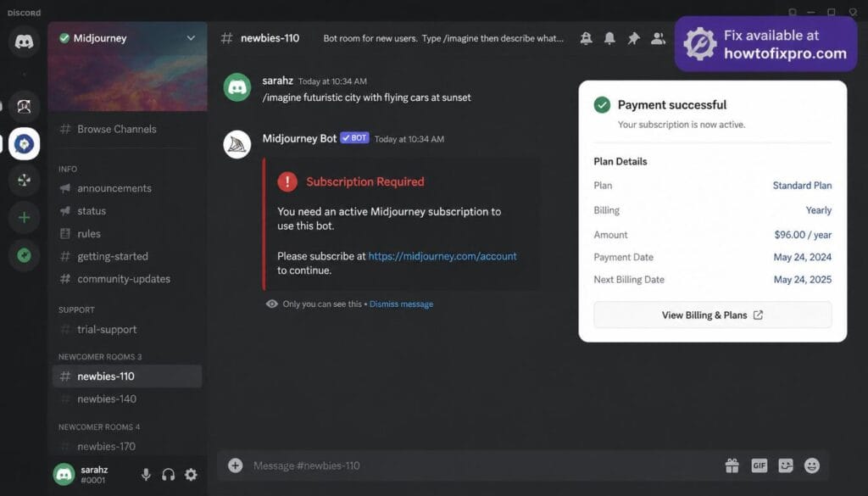Click the green Payment successful checkmark
The width and height of the screenshot is (868, 496).
click(602, 104)
